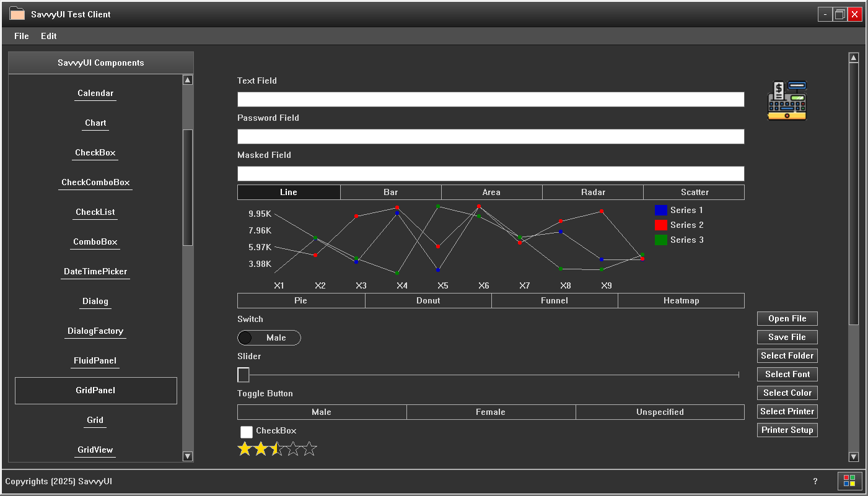Rate four stars on the rating control
This screenshot has height=496, width=868.
pyautogui.click(x=294, y=448)
